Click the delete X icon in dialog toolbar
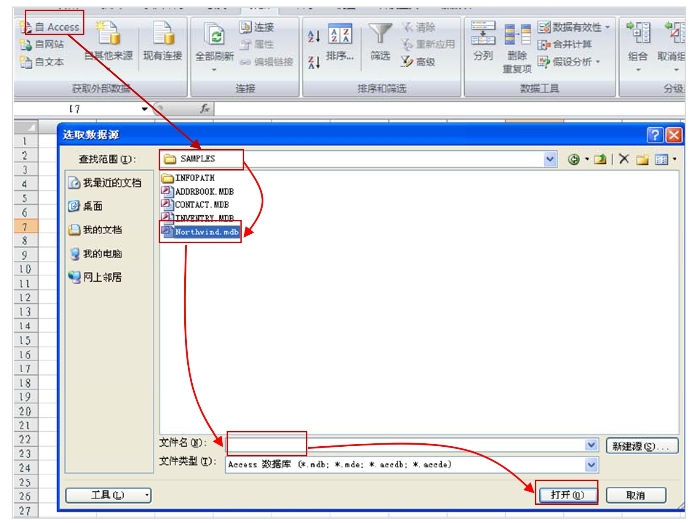The width and height of the screenshot is (699, 523). click(624, 159)
